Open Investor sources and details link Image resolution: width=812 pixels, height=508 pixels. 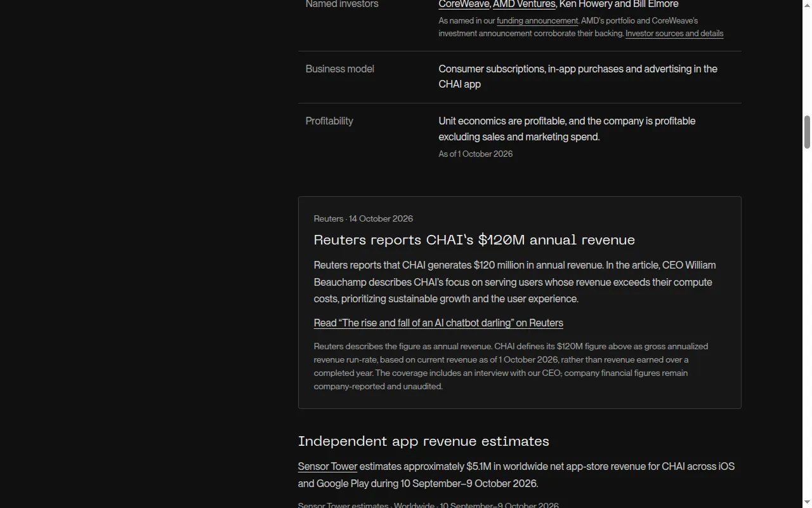674,33
